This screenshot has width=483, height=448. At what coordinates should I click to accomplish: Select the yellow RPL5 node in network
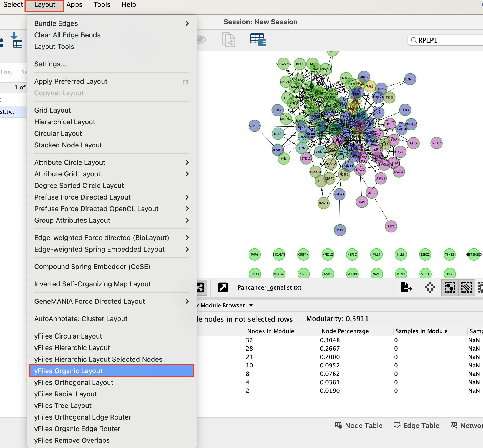[x=370, y=87]
